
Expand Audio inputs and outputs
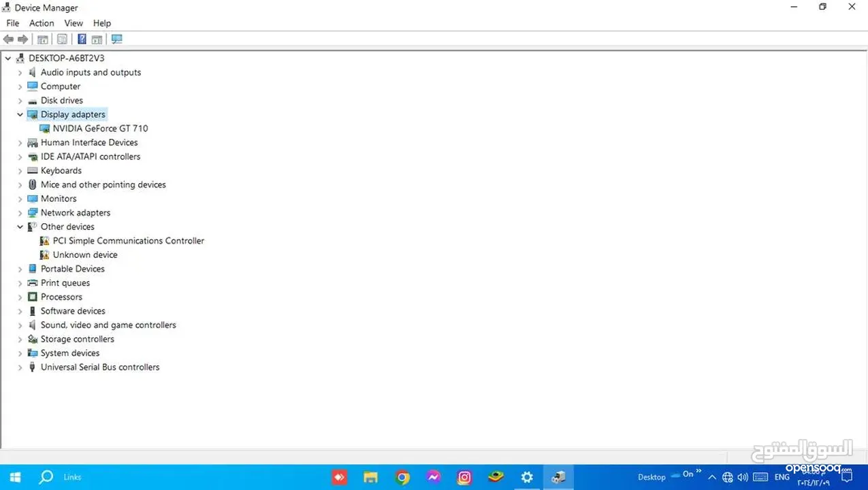(20, 73)
